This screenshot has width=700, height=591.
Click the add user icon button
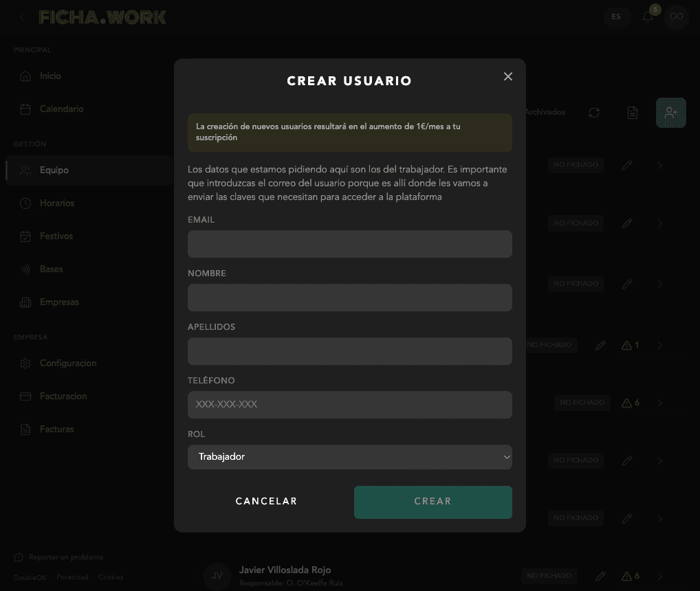click(x=670, y=113)
